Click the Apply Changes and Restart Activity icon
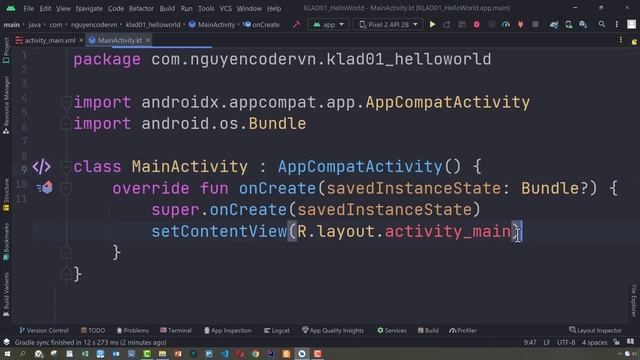 click(447, 24)
